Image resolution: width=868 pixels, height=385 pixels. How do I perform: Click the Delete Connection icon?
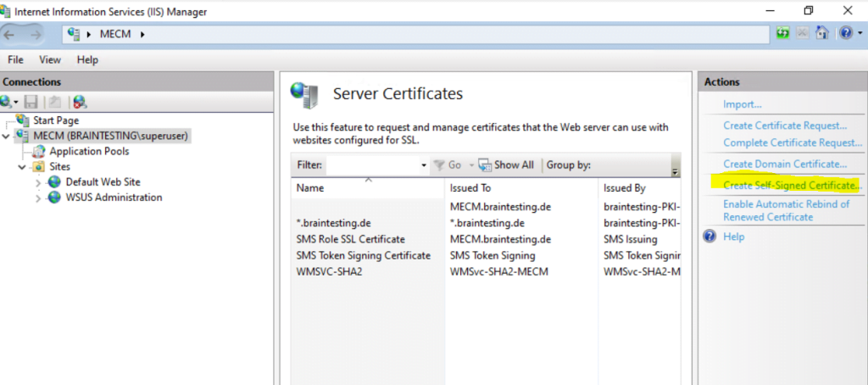pyautogui.click(x=81, y=102)
